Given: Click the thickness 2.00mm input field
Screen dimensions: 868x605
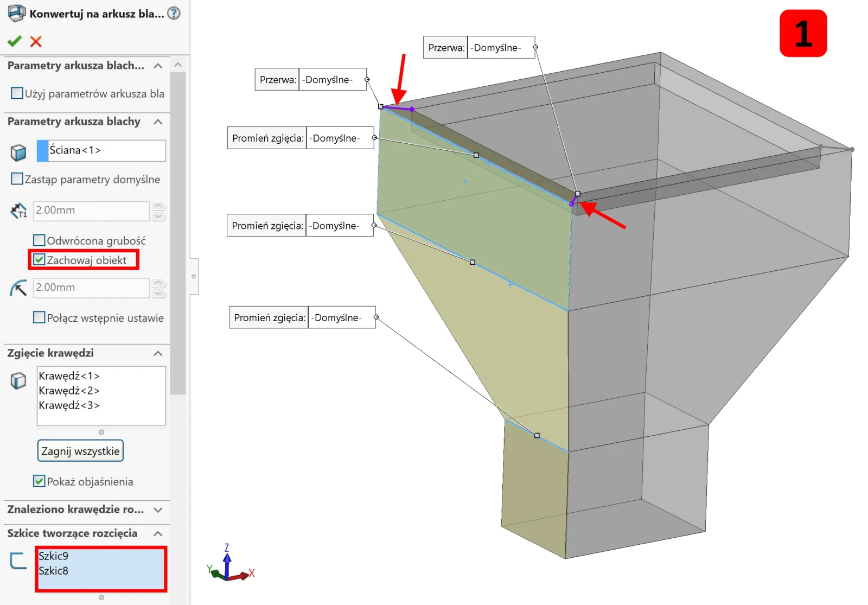Looking at the screenshot, I should coord(91,211).
